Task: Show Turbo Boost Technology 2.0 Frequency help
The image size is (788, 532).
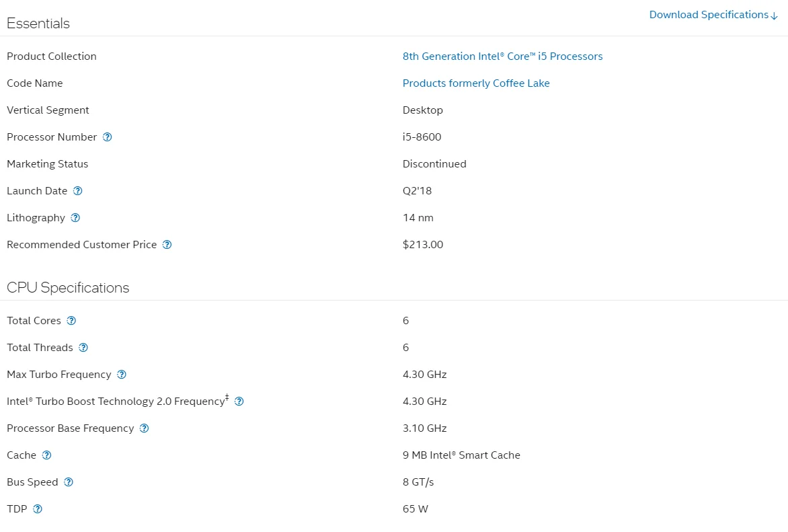Action: pos(239,402)
